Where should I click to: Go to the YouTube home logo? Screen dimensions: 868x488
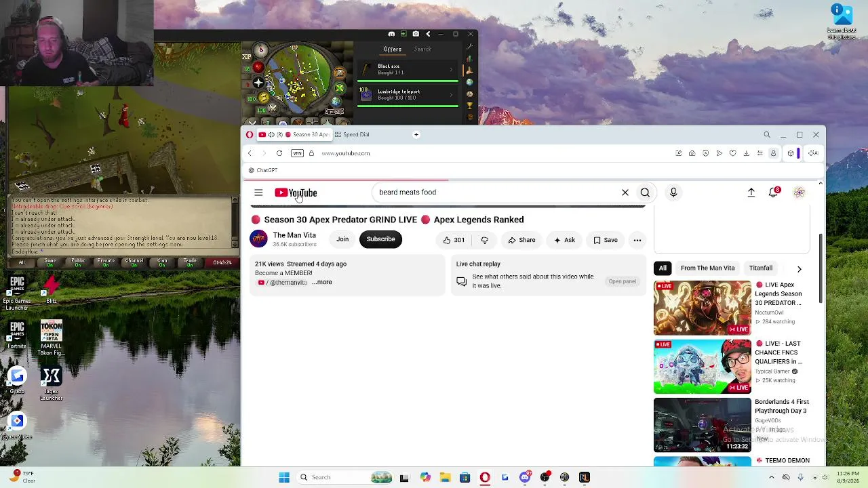coord(296,192)
